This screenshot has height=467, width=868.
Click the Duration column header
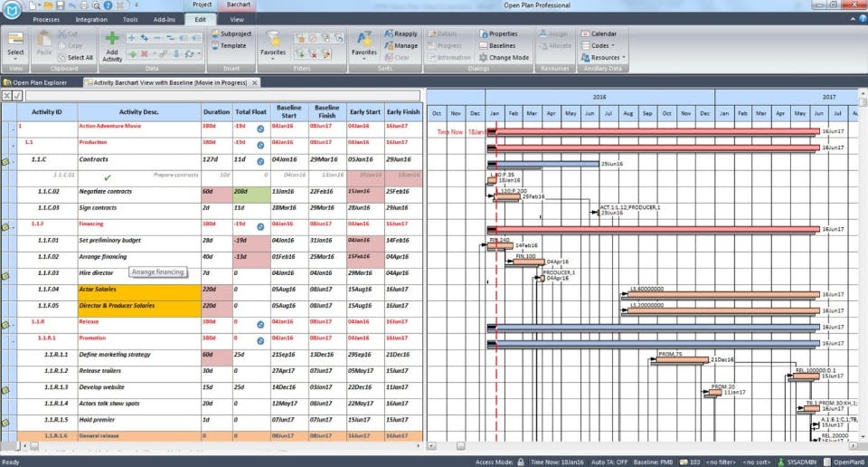point(216,112)
